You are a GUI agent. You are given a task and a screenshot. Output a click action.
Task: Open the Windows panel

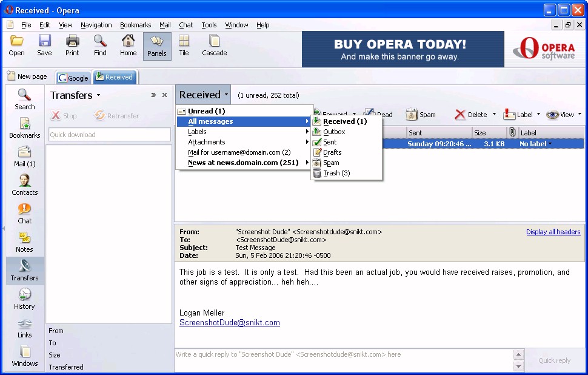tap(25, 356)
